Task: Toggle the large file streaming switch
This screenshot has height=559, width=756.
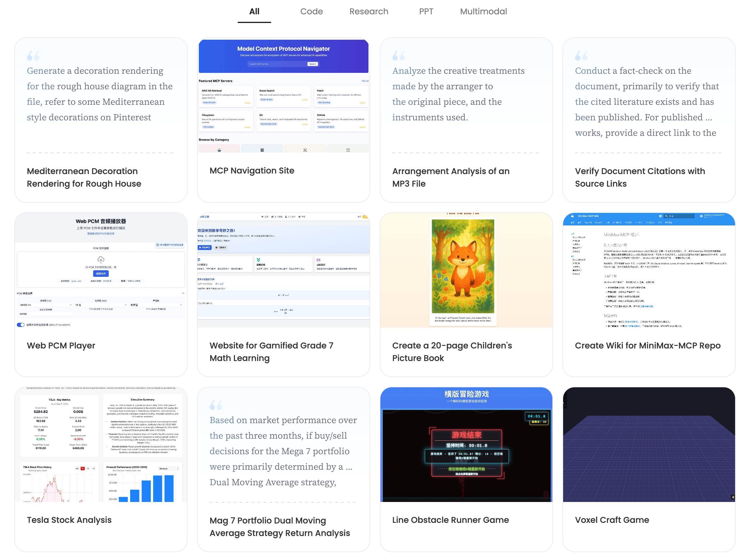Action: pos(21,325)
